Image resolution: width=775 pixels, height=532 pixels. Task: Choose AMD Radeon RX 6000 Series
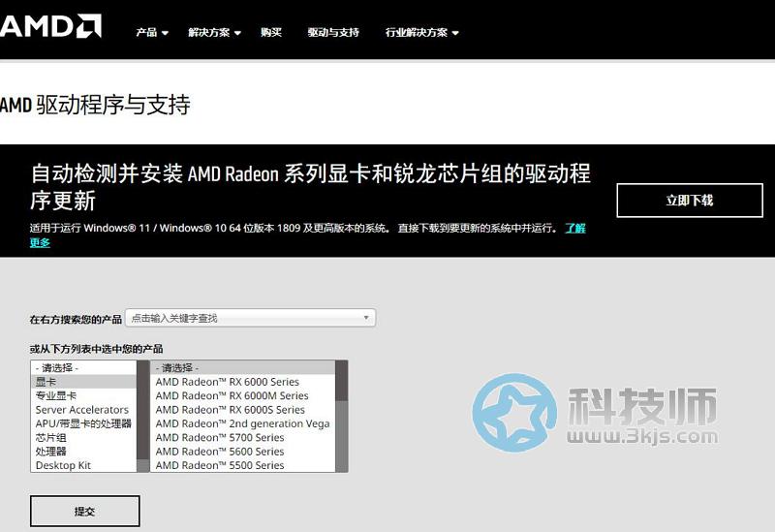tap(243, 382)
